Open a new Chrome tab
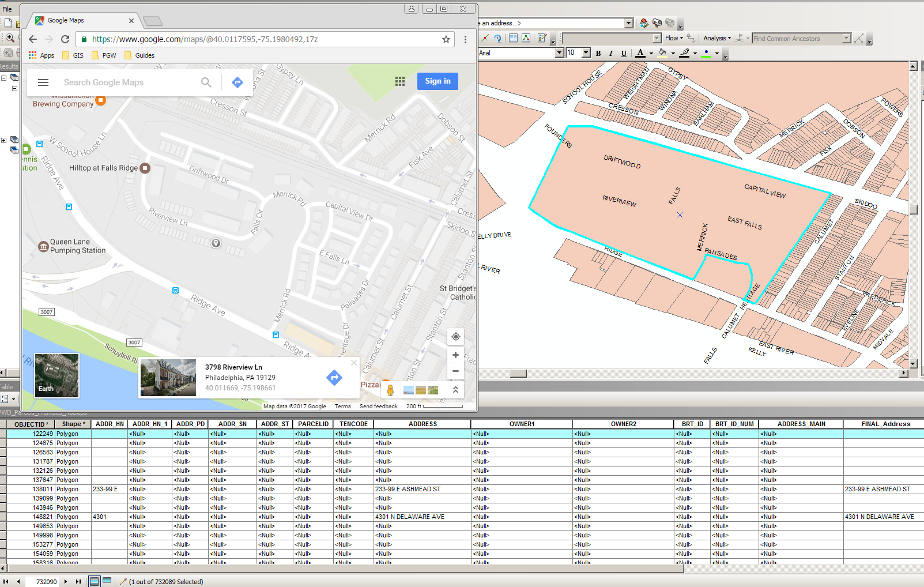Image resolution: width=924 pixels, height=587 pixels. click(153, 21)
